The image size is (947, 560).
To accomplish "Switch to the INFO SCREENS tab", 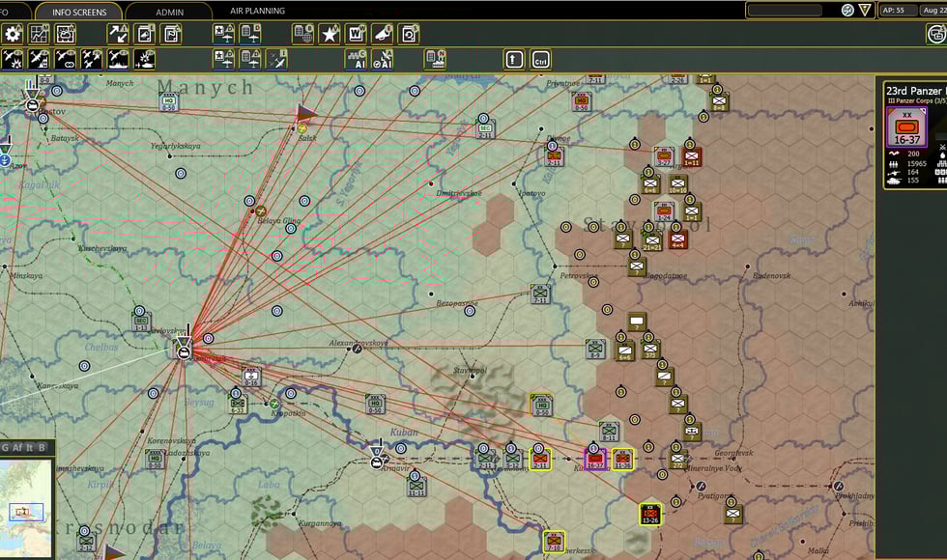I will [79, 12].
